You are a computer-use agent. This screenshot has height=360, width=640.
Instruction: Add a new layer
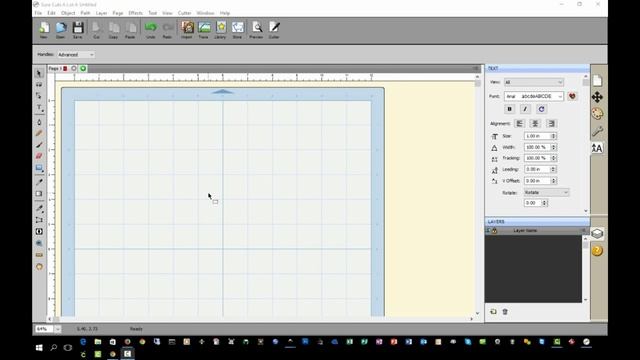click(x=493, y=311)
